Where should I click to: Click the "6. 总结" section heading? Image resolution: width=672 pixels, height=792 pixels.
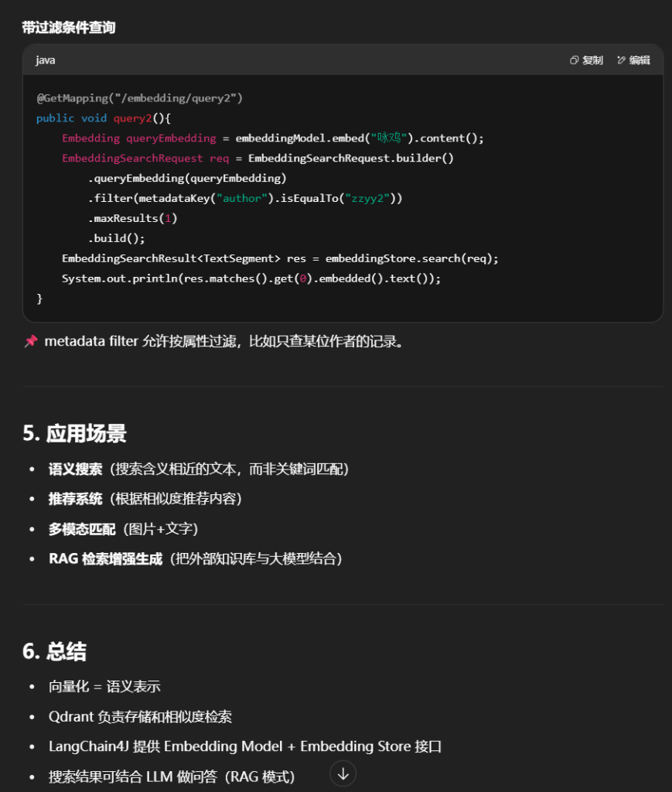(55, 651)
